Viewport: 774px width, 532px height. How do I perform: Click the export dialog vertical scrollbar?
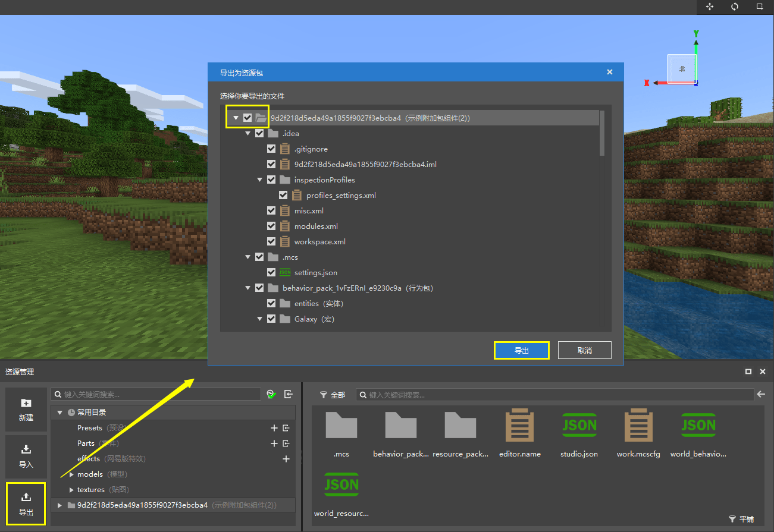[602, 133]
